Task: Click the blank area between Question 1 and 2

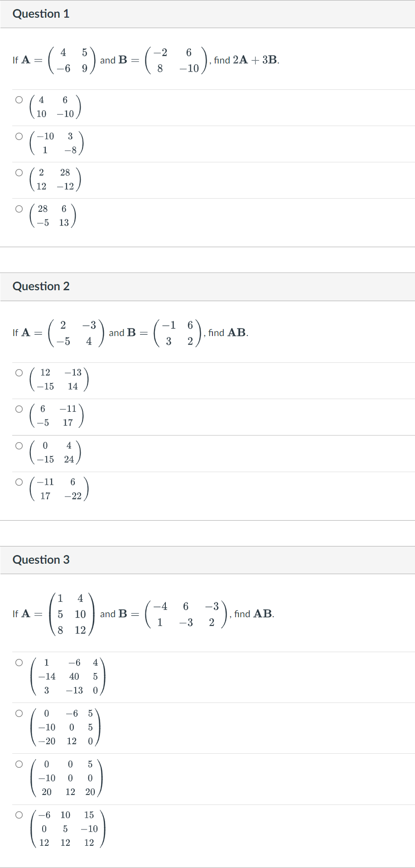Action: pos(207,258)
